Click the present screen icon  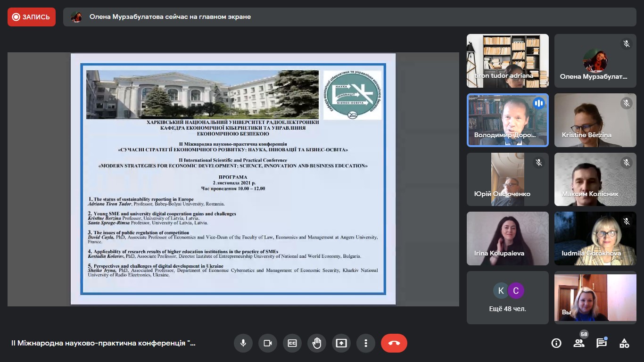(341, 343)
